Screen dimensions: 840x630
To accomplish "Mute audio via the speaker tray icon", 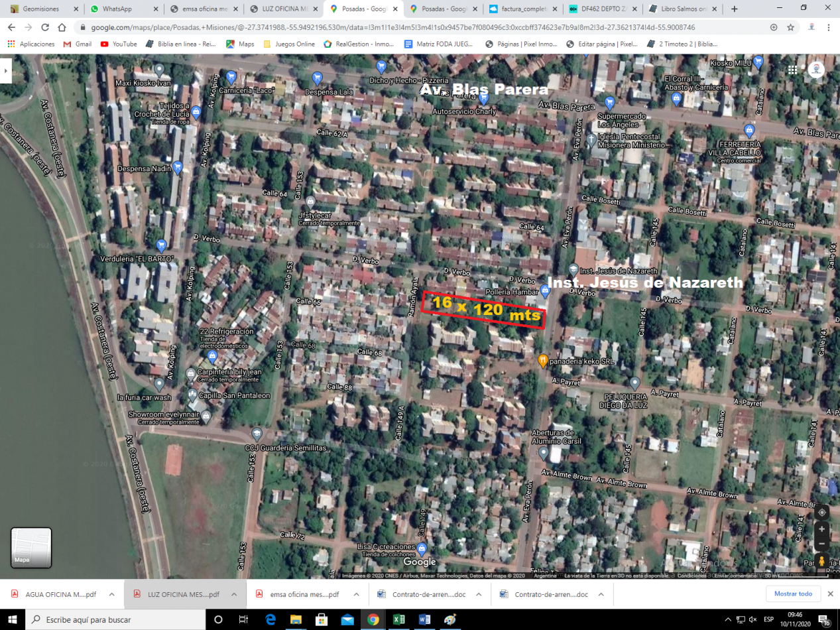I will coord(752,621).
